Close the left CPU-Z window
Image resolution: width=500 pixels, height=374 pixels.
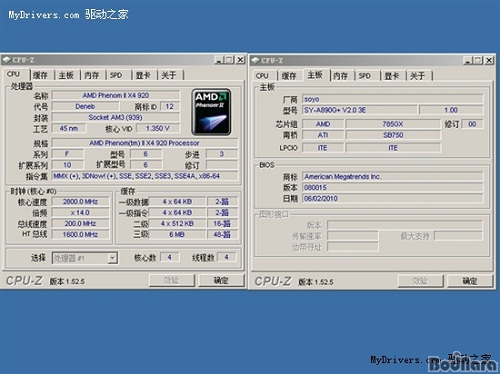[x=240, y=60]
